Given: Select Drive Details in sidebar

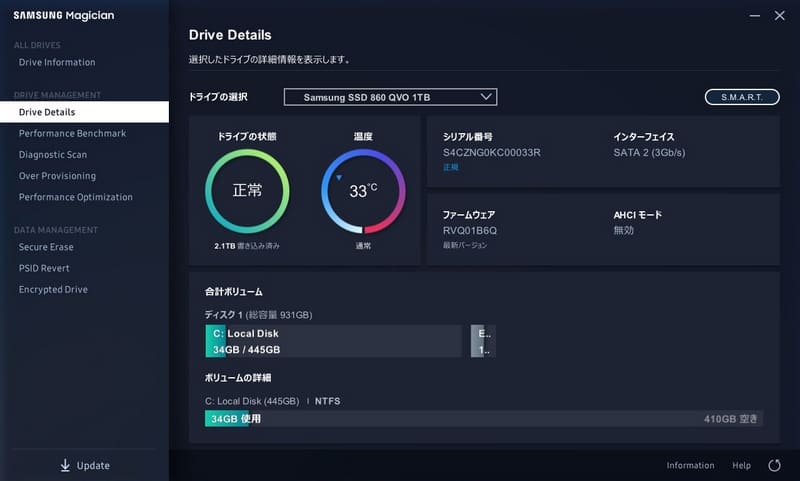Looking at the screenshot, I should coord(84,112).
